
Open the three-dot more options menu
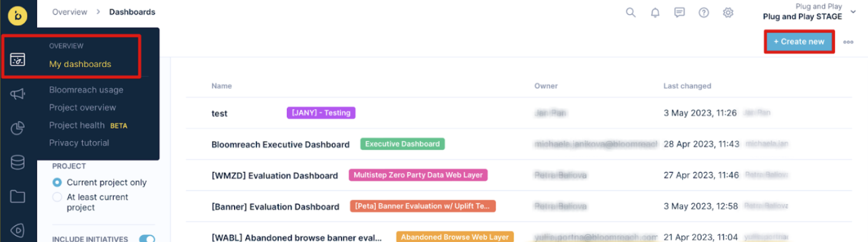coord(848,42)
